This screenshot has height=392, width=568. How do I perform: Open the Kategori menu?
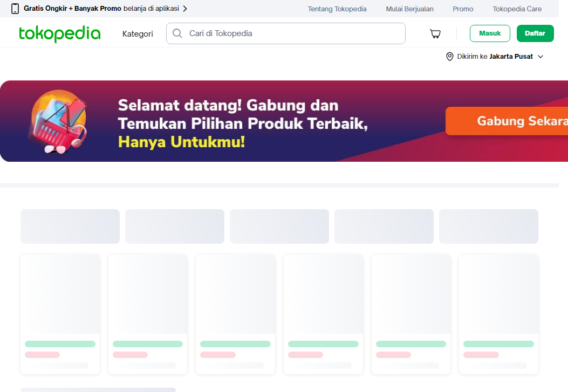coord(138,33)
